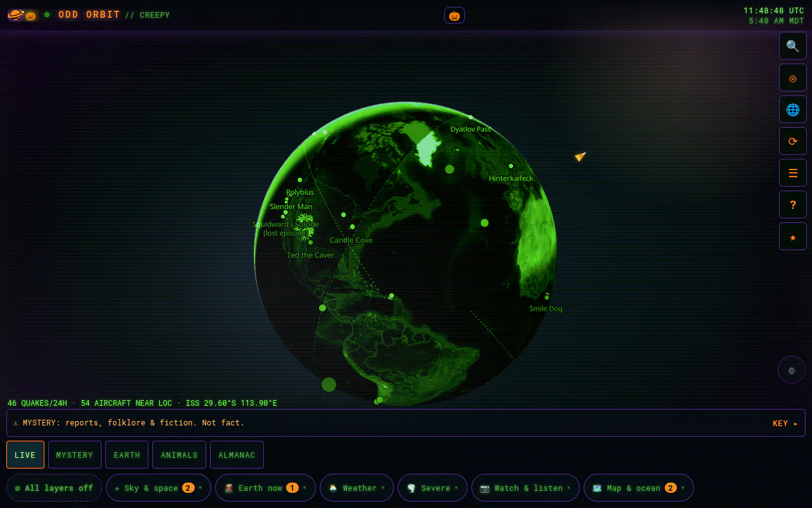Open the three-line hamburger menu

pos(793,173)
